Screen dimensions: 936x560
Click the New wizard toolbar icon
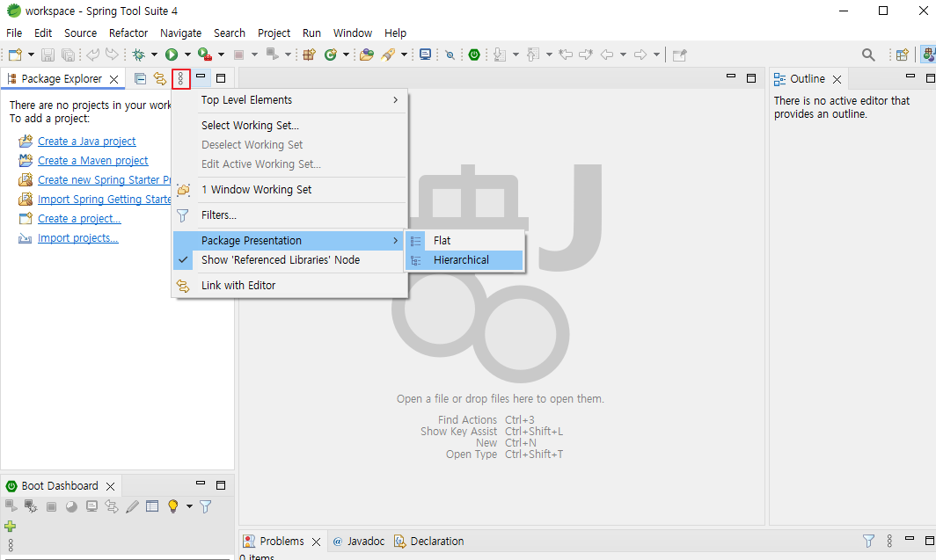tap(15, 55)
